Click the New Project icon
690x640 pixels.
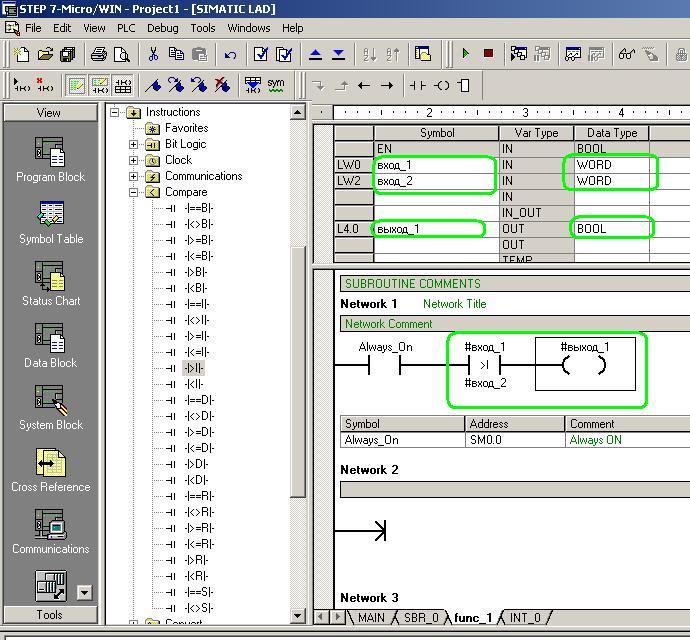21,54
